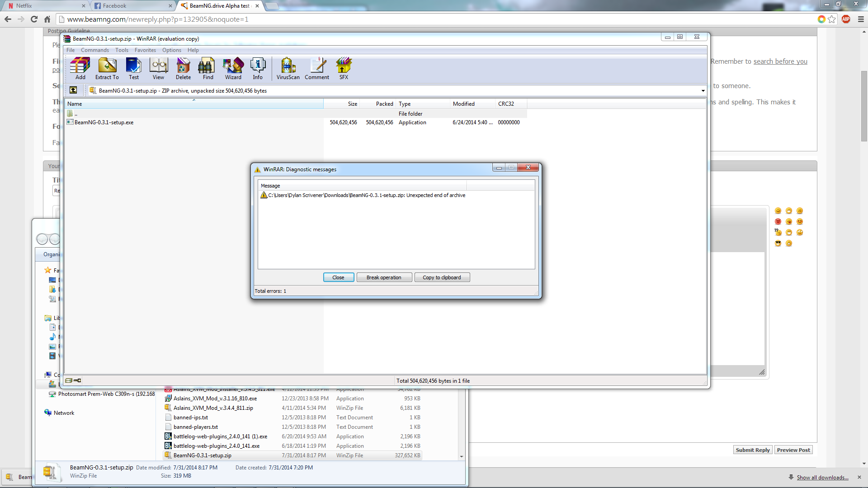Sort by the CRC32 column header

point(511,104)
